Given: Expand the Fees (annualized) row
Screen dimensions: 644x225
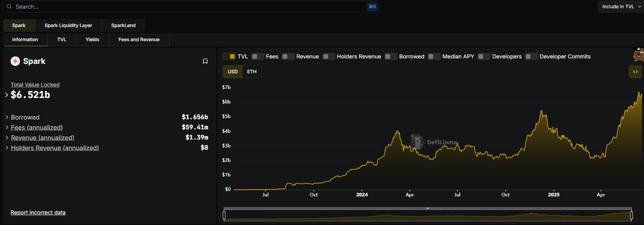Looking at the screenshot, I should 6,127.
